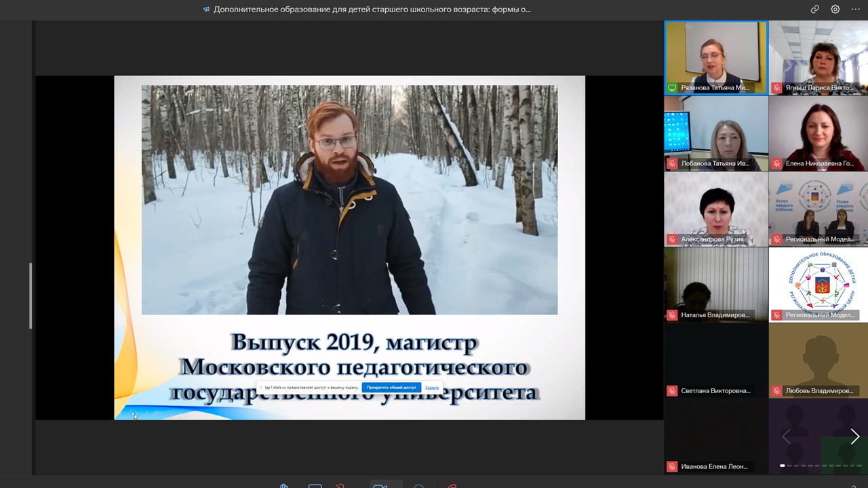Click the name label Елена Николаевна Го...
The width and height of the screenshot is (868, 488).
[x=819, y=163]
